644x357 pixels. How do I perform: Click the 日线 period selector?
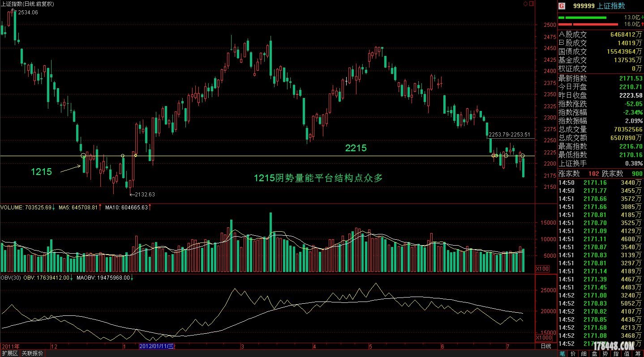(545, 346)
